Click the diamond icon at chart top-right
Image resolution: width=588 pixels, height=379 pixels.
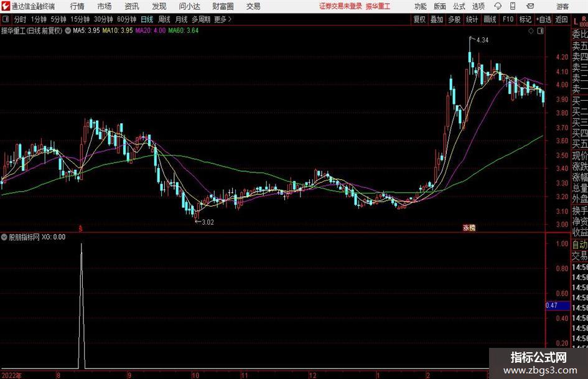pos(531,31)
